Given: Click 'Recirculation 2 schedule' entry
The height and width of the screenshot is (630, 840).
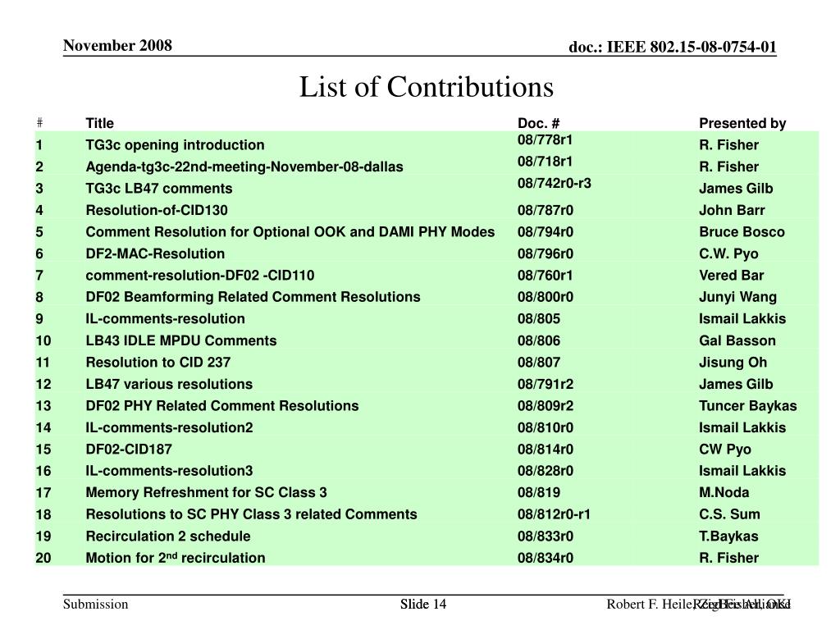Looking at the screenshot, I should pos(168,536).
